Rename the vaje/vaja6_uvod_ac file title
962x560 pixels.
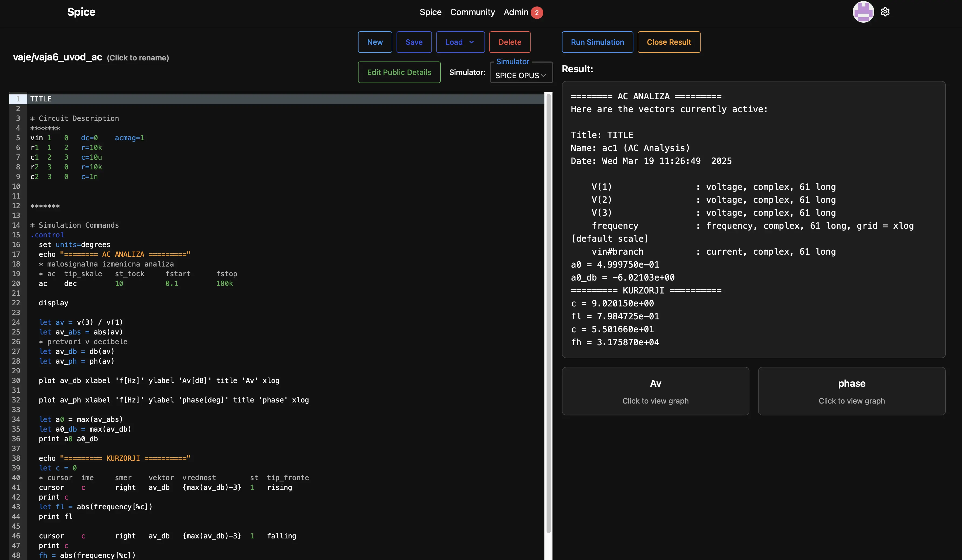58,57
